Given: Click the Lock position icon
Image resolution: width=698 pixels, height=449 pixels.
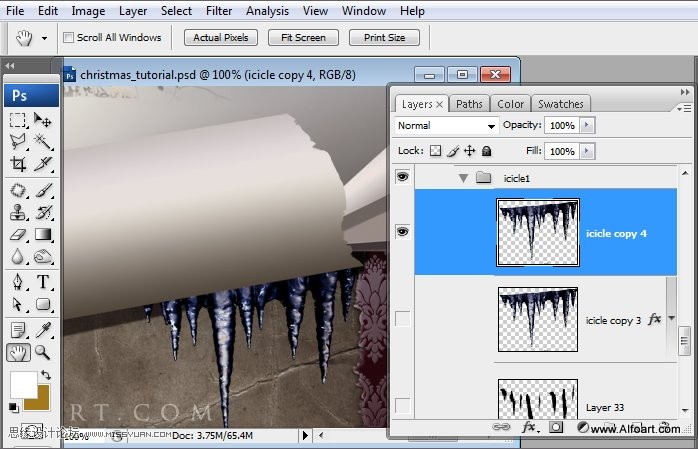Looking at the screenshot, I should point(470,151).
